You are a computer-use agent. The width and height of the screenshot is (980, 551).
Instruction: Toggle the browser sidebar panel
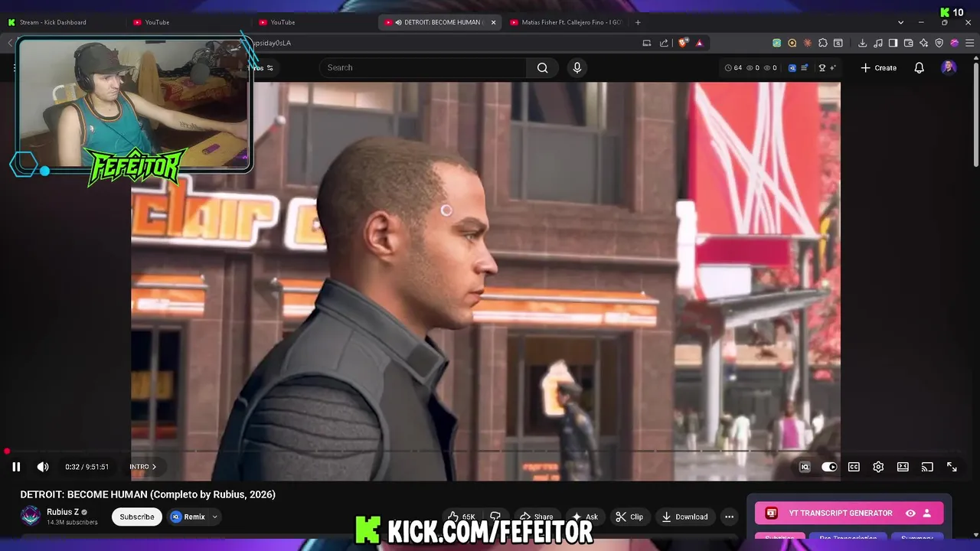click(893, 43)
